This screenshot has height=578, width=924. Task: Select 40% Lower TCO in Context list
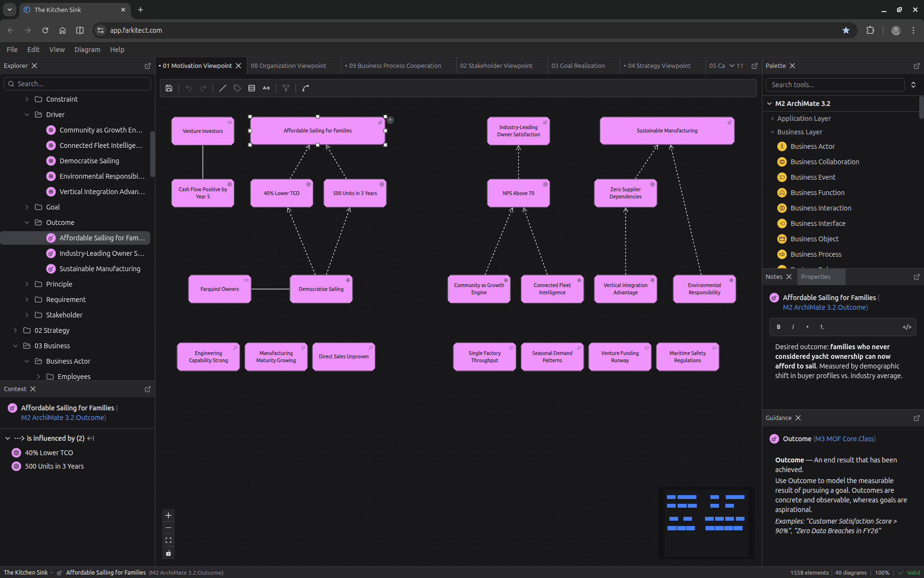pyautogui.click(x=49, y=453)
